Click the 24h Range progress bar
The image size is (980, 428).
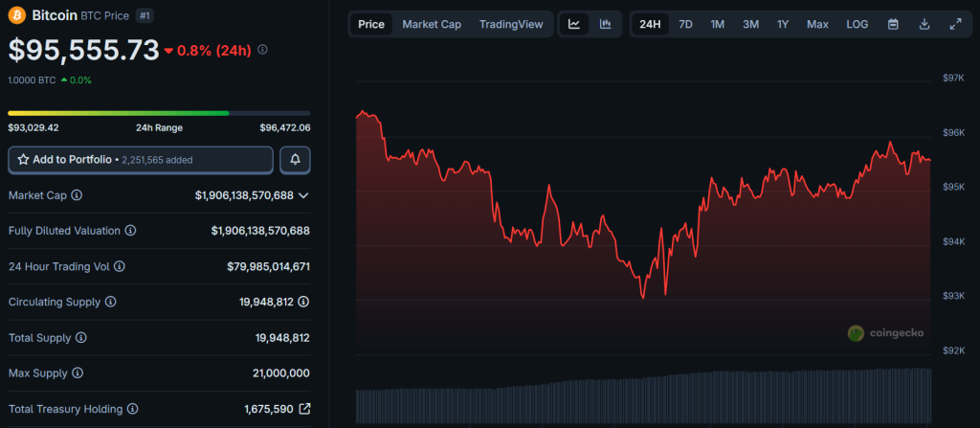[x=159, y=113]
